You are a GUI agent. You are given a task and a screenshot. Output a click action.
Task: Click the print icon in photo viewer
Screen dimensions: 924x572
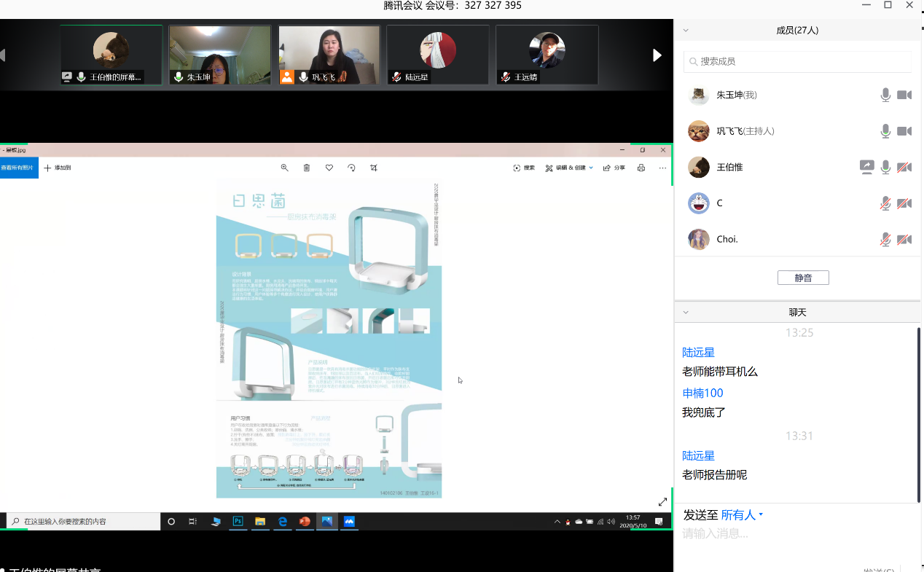[x=641, y=168]
